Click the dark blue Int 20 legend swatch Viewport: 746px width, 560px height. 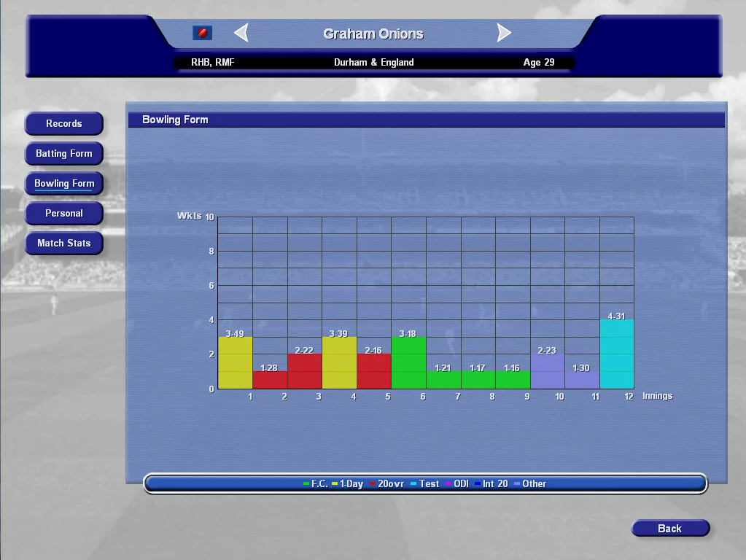click(477, 484)
